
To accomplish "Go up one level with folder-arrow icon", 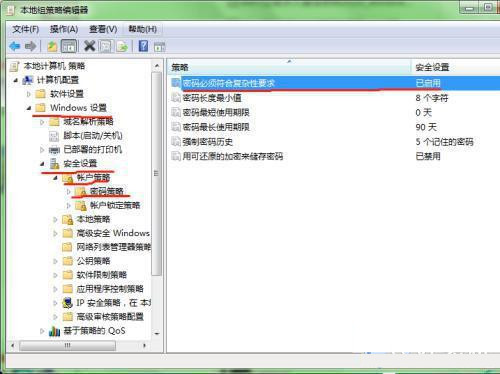I will (x=52, y=46).
